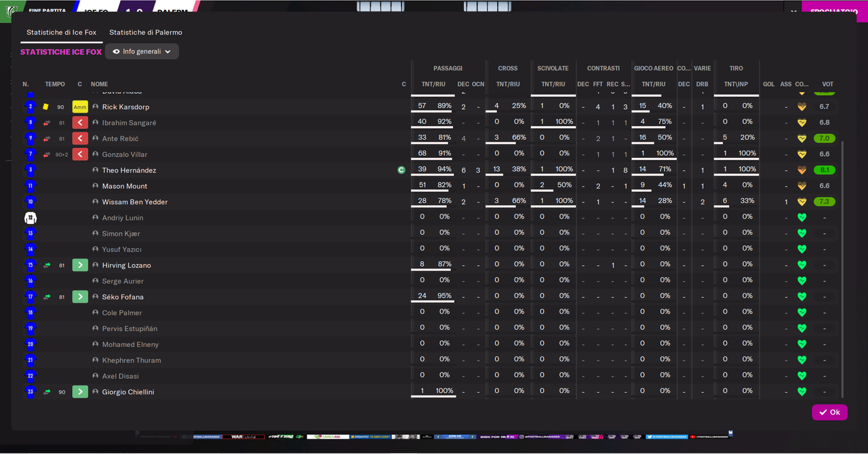
Task: Click shirt number icon for Mason Mount
Action: (x=30, y=186)
